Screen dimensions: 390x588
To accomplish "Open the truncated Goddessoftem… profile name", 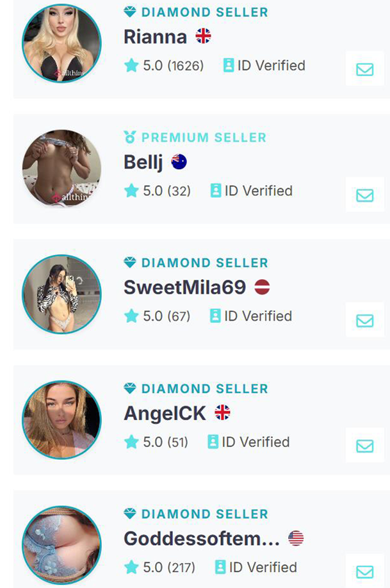I will pyautogui.click(x=201, y=539).
